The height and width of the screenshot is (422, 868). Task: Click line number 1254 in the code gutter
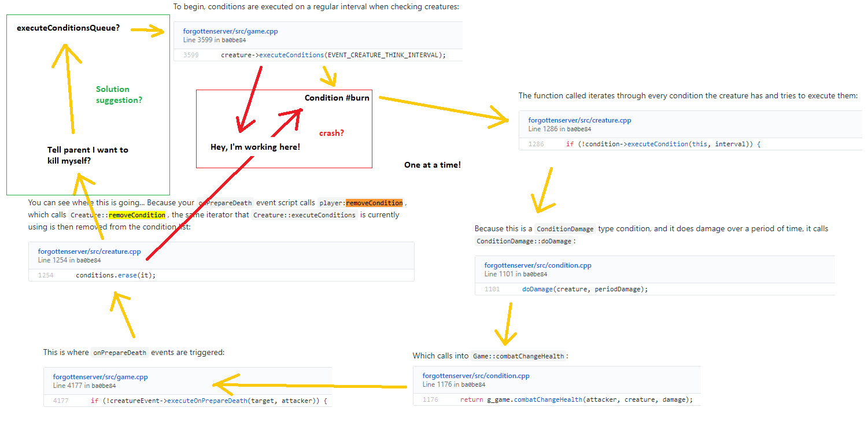pos(46,275)
